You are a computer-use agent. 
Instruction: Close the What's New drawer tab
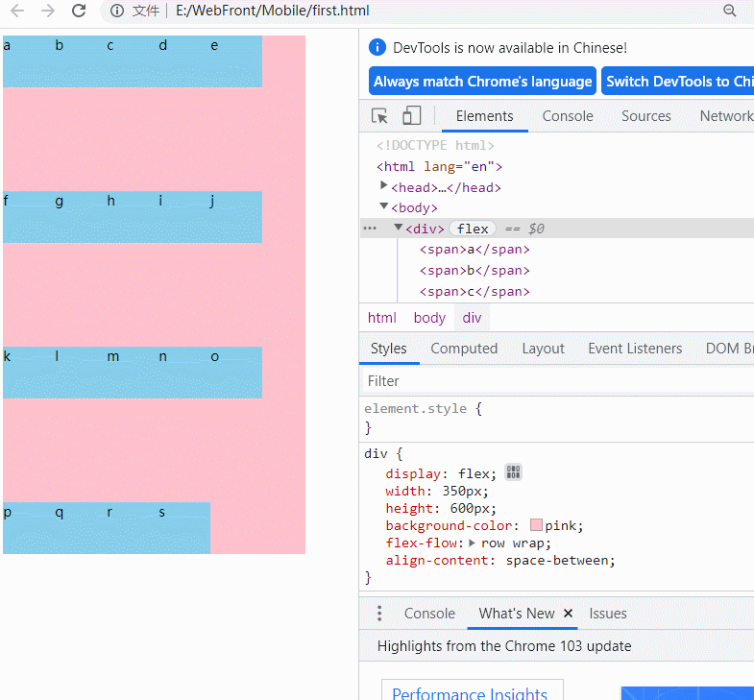(x=568, y=613)
